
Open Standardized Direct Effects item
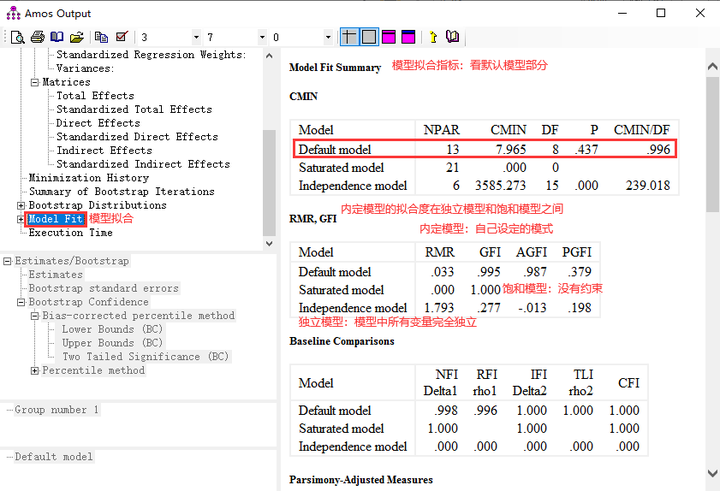click(x=137, y=137)
